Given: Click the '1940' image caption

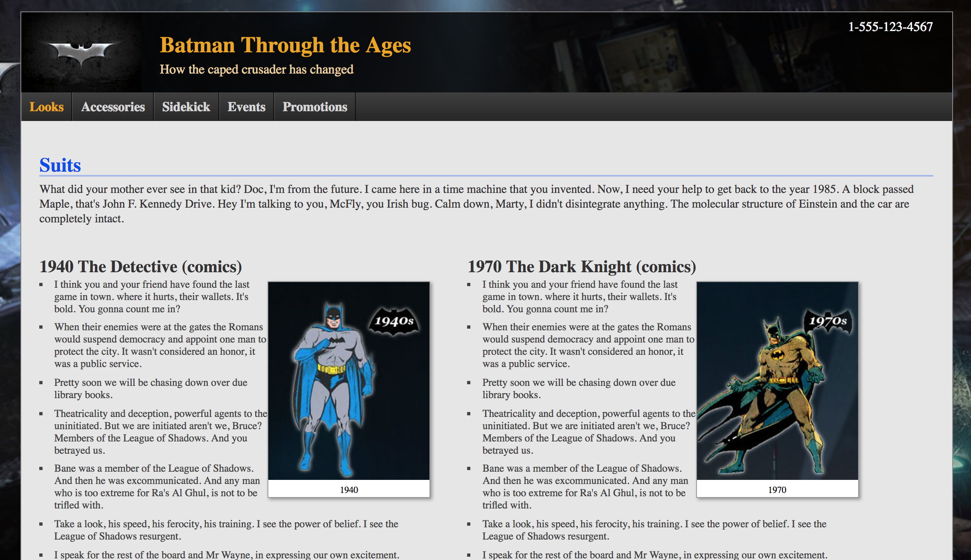Looking at the screenshot, I should (349, 490).
